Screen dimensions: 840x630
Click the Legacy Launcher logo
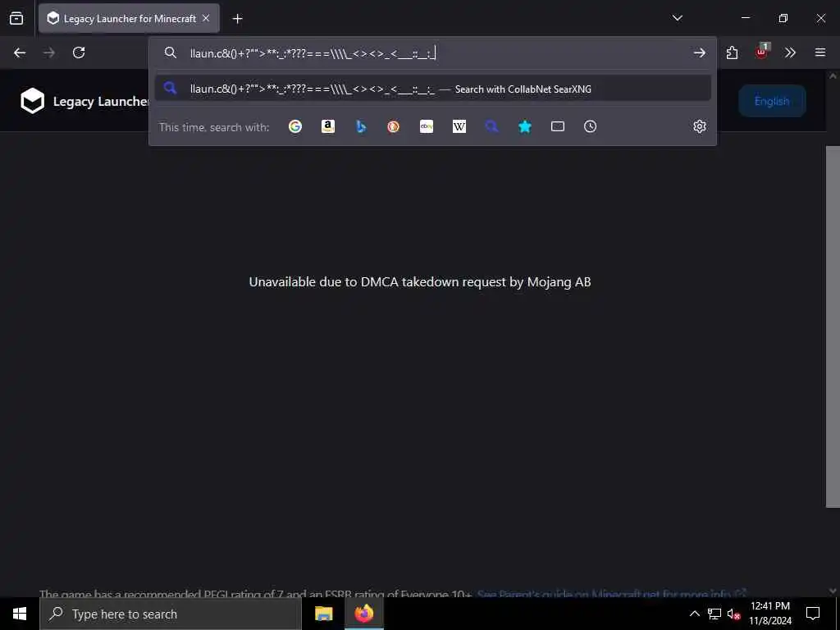pos(33,101)
